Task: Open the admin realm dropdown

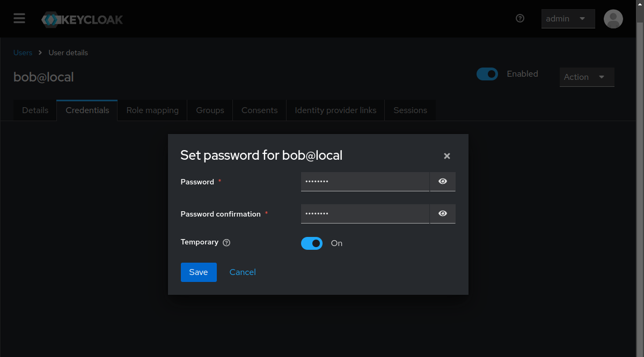Action: tap(568, 19)
